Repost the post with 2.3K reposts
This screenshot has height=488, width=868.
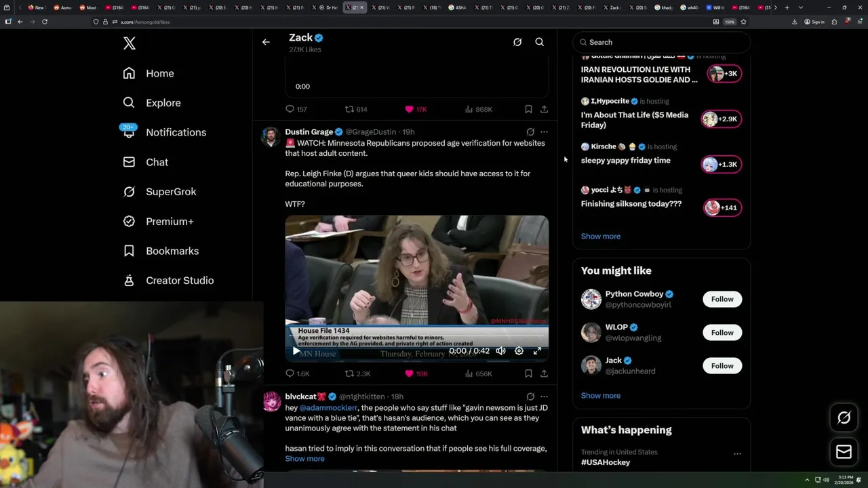(x=357, y=373)
